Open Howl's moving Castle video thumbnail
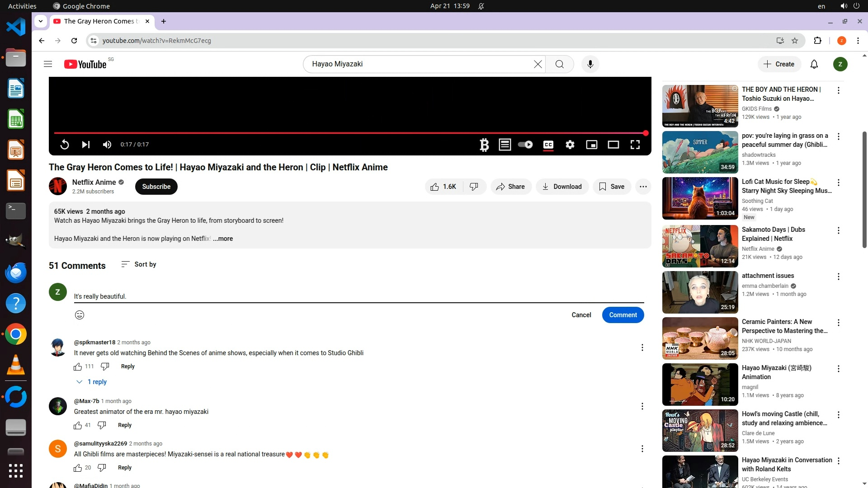Viewport: 868px width, 488px height. click(700, 430)
